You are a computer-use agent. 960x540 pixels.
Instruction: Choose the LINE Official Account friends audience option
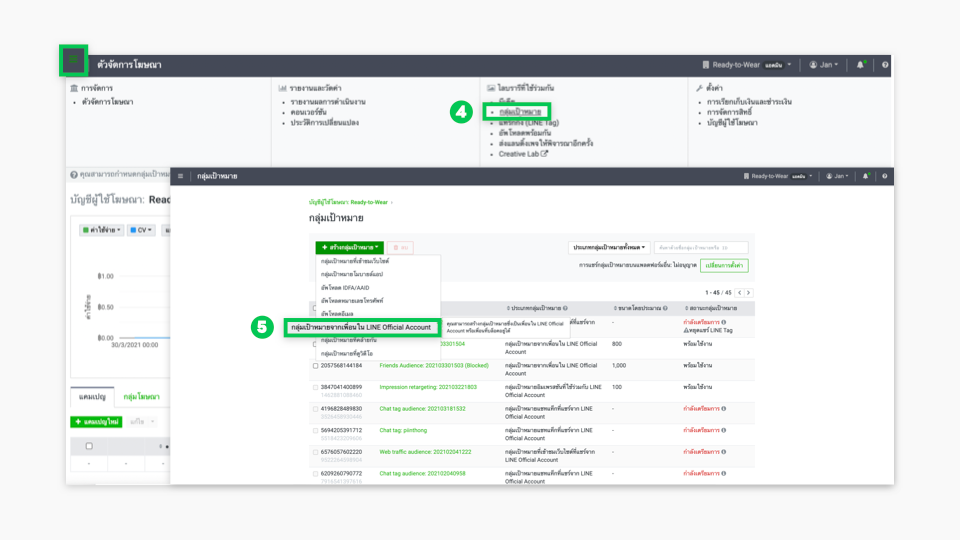pos(361,327)
